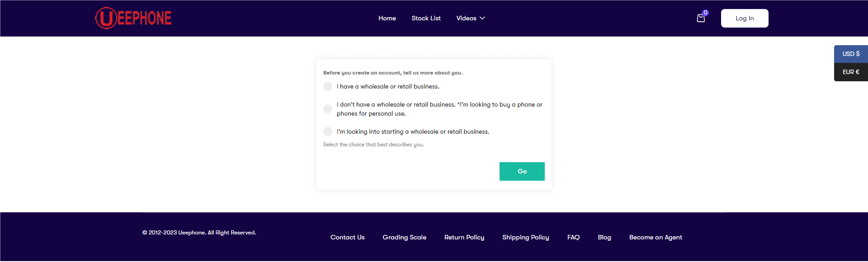
Task: Choose the personal use phone option
Action: pos(328,109)
